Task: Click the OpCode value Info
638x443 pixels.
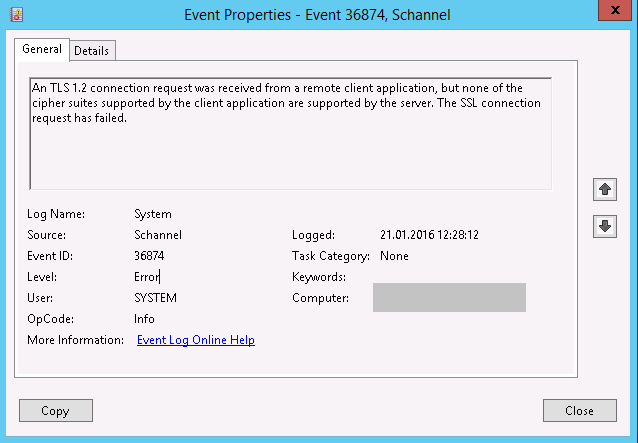Action: tap(145, 319)
